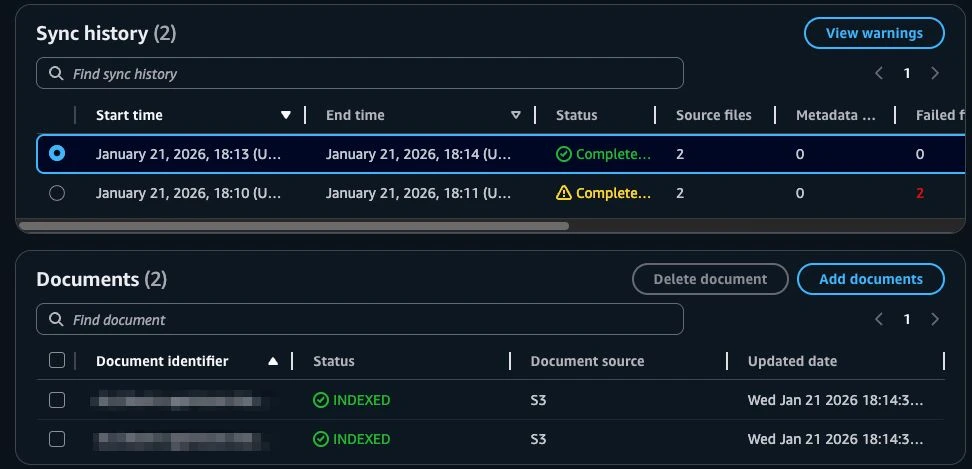Go to next sync history page arrow
The height and width of the screenshot is (469, 972).
coord(935,73)
